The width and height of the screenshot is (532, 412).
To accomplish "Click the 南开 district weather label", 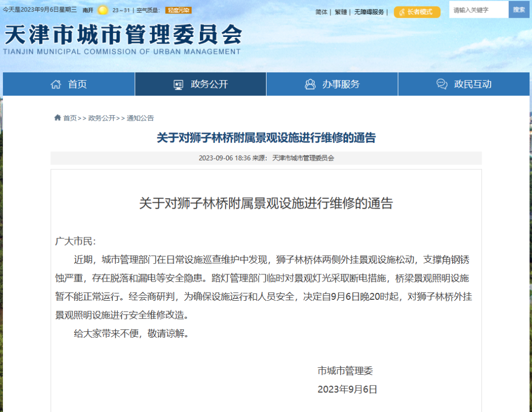I will pyautogui.click(x=88, y=10).
